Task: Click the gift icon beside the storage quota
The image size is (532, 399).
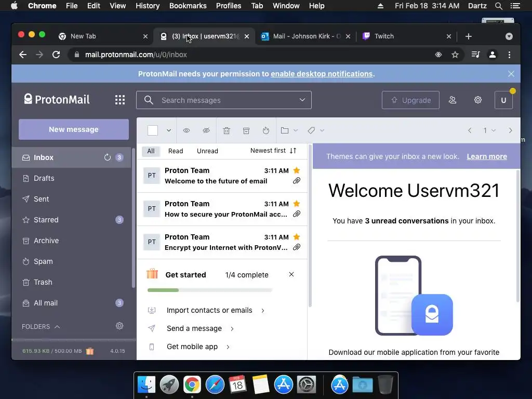Action: click(89, 351)
